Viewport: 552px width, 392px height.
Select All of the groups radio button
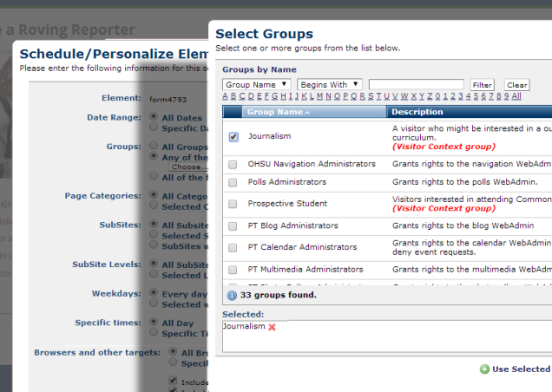coord(154,175)
